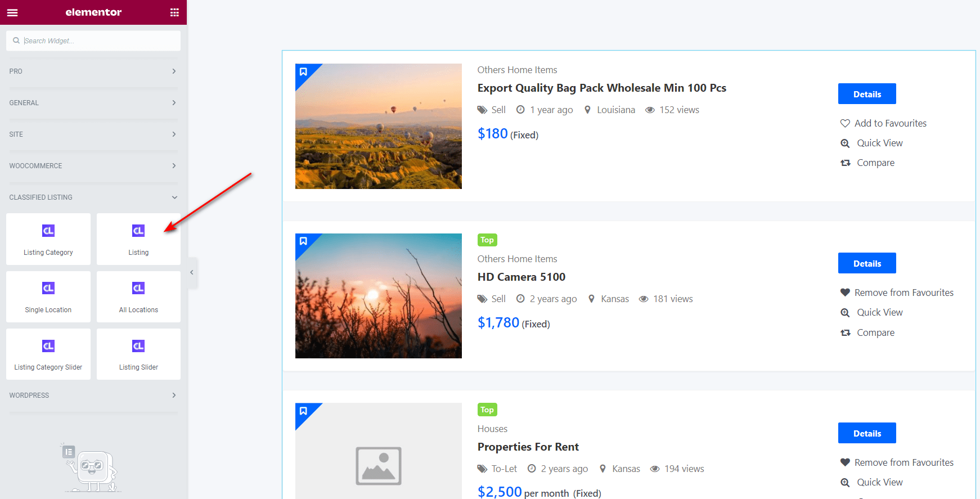Open Details for Export Quality Bag Pack
The image size is (980, 499).
click(x=867, y=94)
